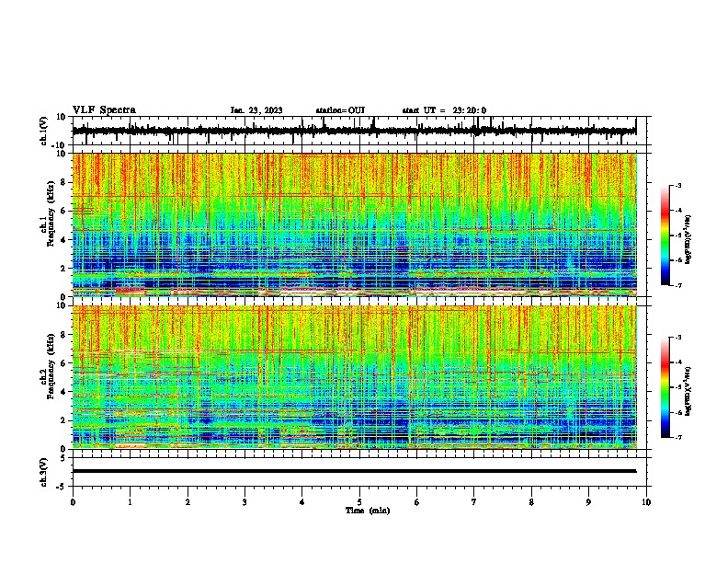Click the log(PSD) label beside ch.1 colorbar
The height and width of the screenshot is (563, 728).
tap(688, 240)
